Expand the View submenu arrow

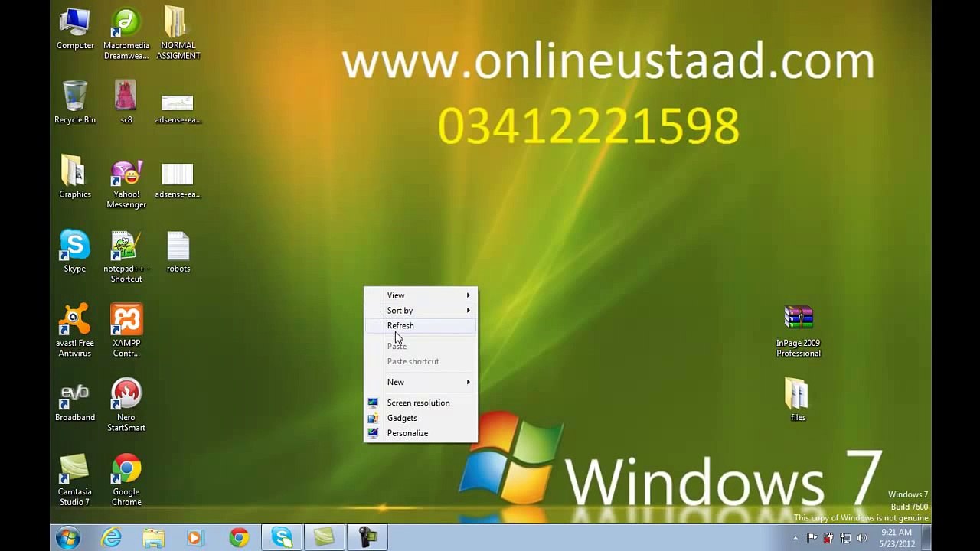point(469,295)
